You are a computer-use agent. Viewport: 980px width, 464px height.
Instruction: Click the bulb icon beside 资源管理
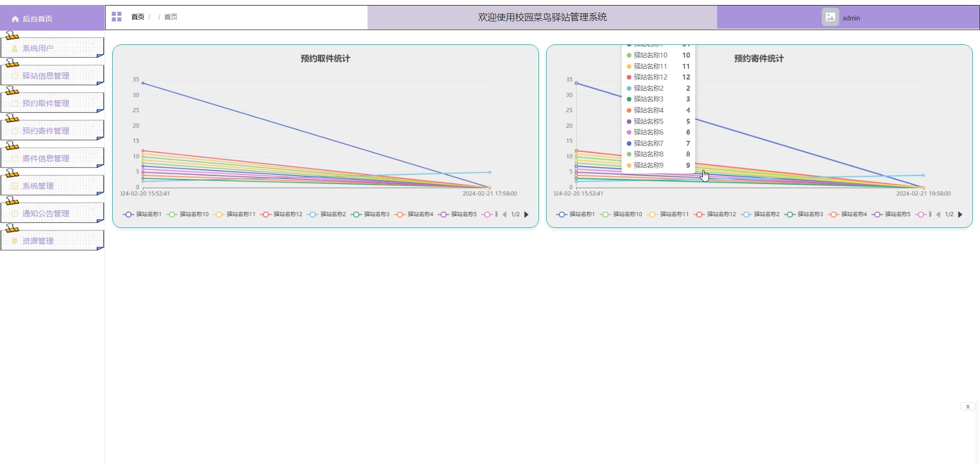(15, 241)
